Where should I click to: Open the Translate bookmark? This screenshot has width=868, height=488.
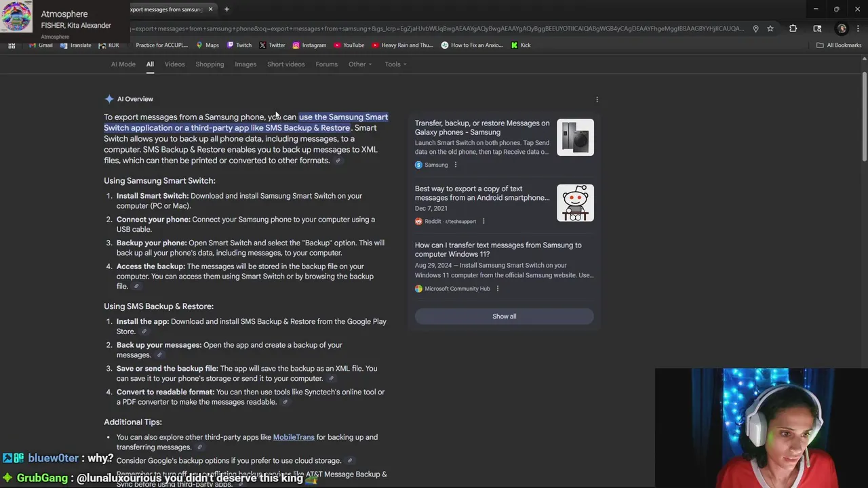(x=75, y=45)
